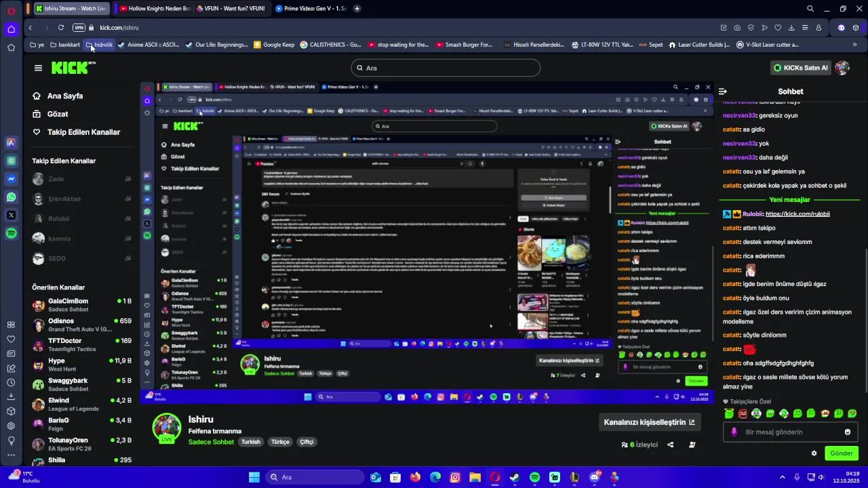Select the Sadece Sohbet category link

211,442
